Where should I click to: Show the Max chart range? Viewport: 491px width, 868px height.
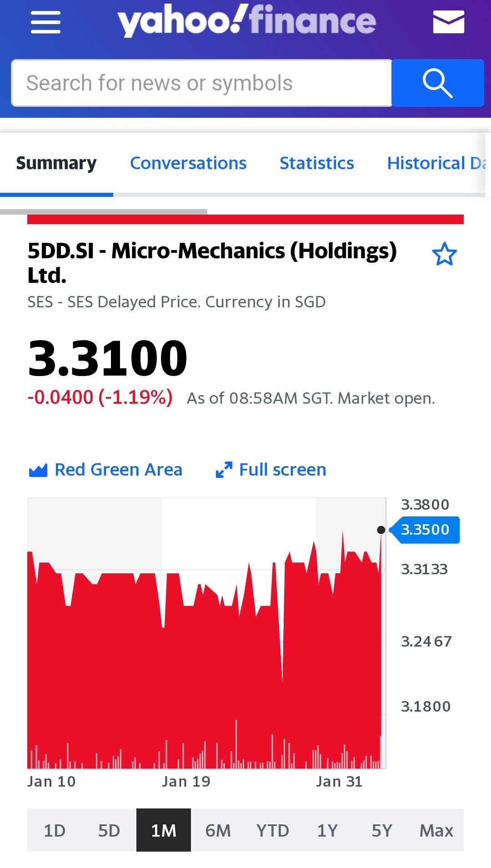[x=436, y=830]
